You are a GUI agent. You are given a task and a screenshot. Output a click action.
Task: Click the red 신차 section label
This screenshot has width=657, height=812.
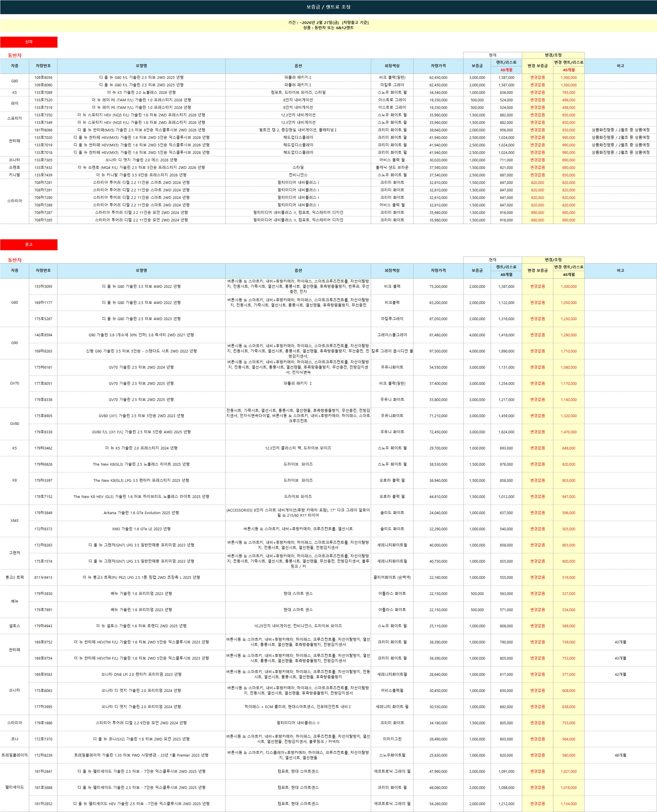coord(29,42)
